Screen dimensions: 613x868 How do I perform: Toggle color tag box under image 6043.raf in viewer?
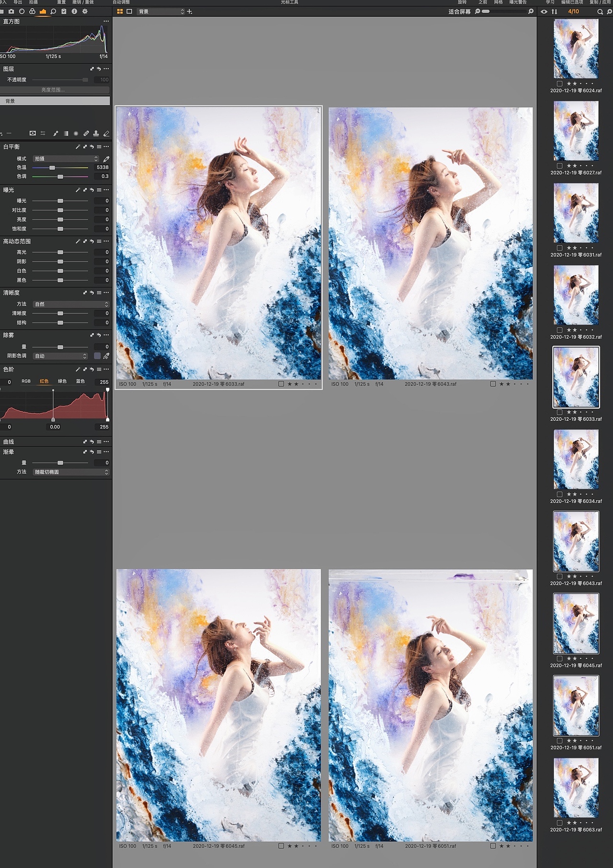pyautogui.click(x=493, y=384)
